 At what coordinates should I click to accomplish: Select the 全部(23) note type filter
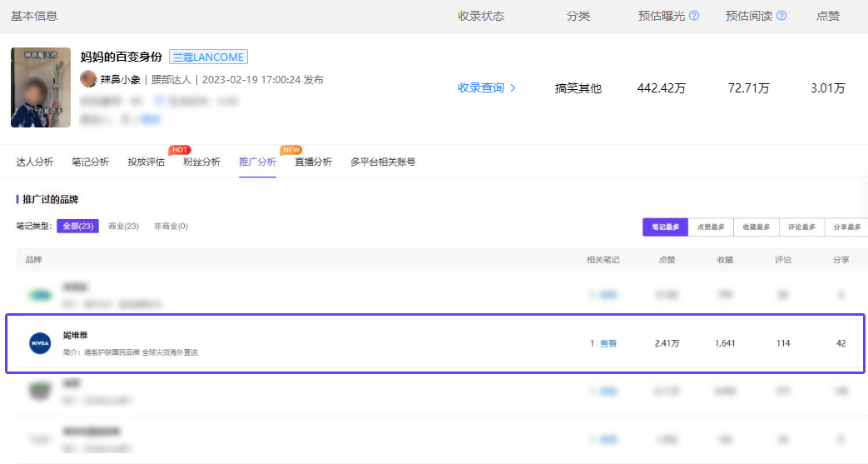77,227
